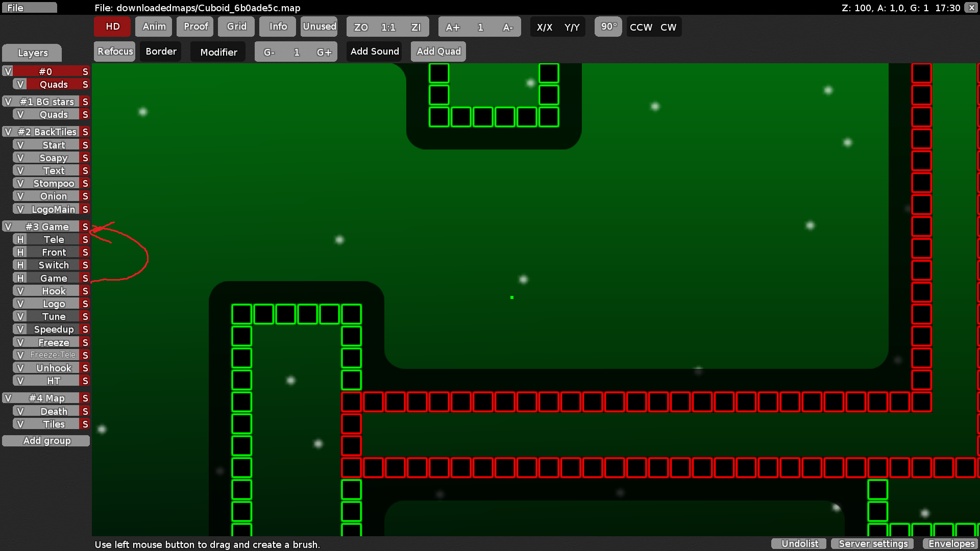Select the Freeze layer
This screenshot has height=551, width=980.
coord(53,342)
